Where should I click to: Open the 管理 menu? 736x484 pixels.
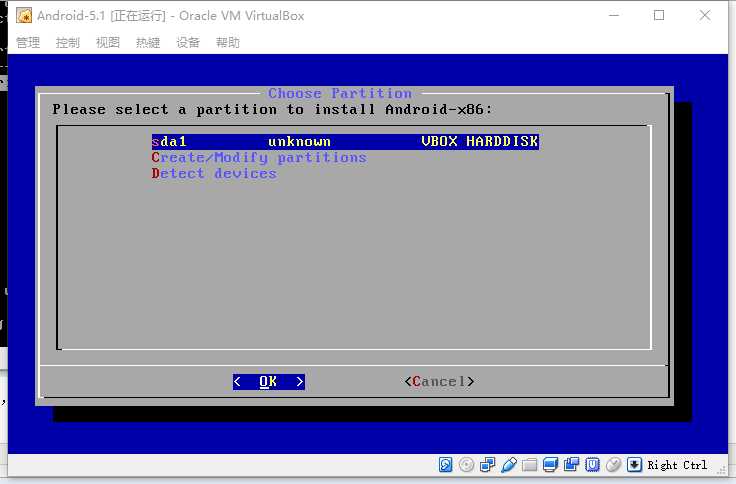28,43
